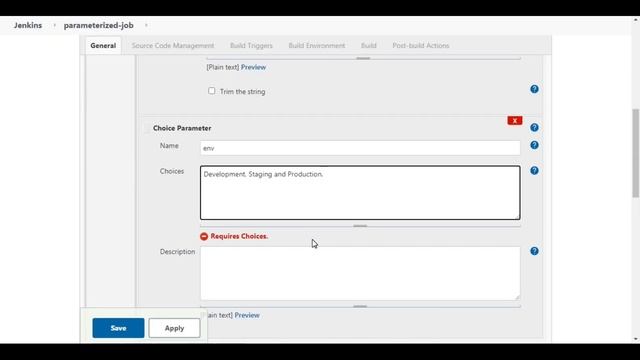Switch to the Build Triggers tab
This screenshot has height=360, width=640.
point(251,46)
